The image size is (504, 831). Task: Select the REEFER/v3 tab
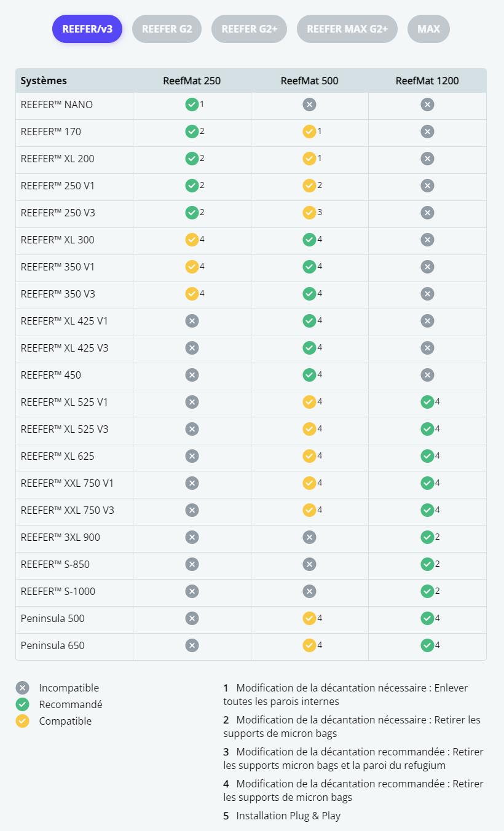87,29
